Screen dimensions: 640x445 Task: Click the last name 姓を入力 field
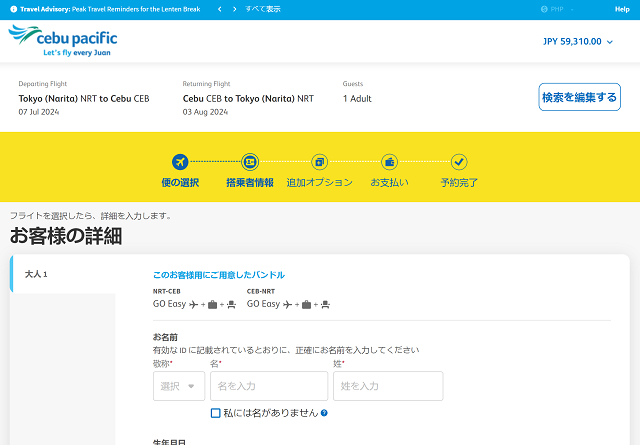[x=373, y=386]
